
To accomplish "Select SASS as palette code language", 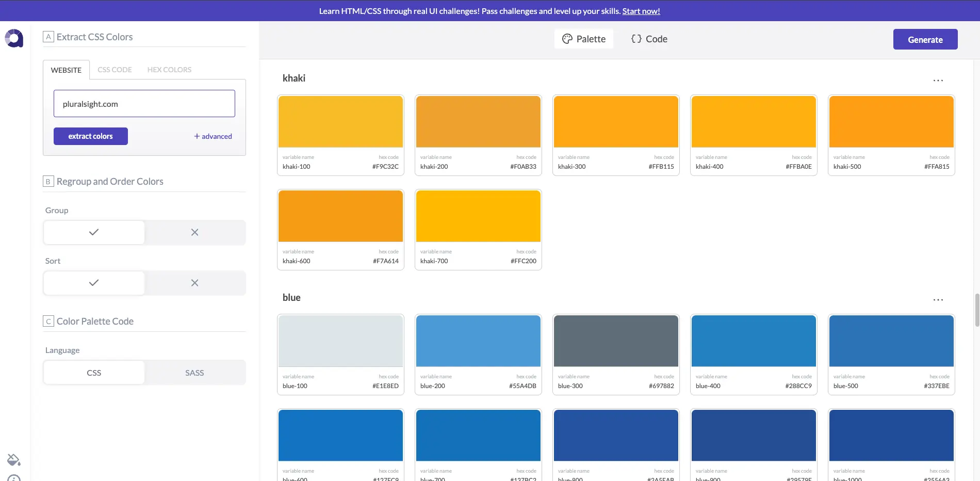I will click(x=194, y=373).
